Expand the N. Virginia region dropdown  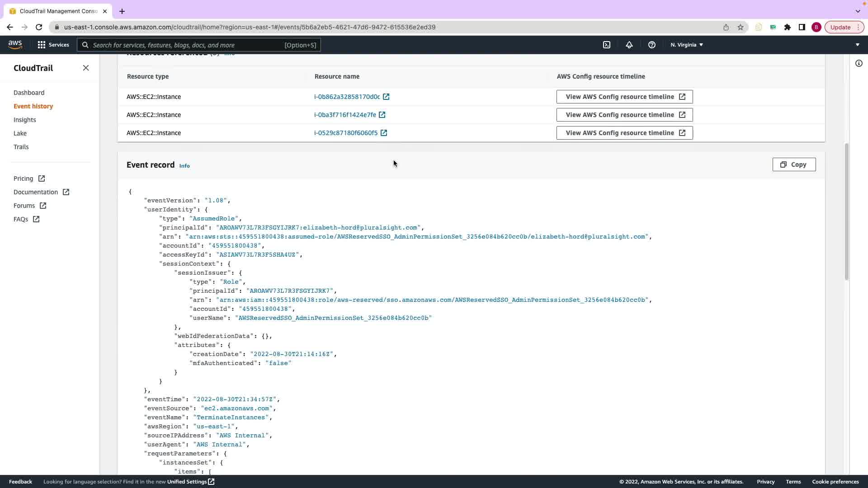tap(686, 45)
